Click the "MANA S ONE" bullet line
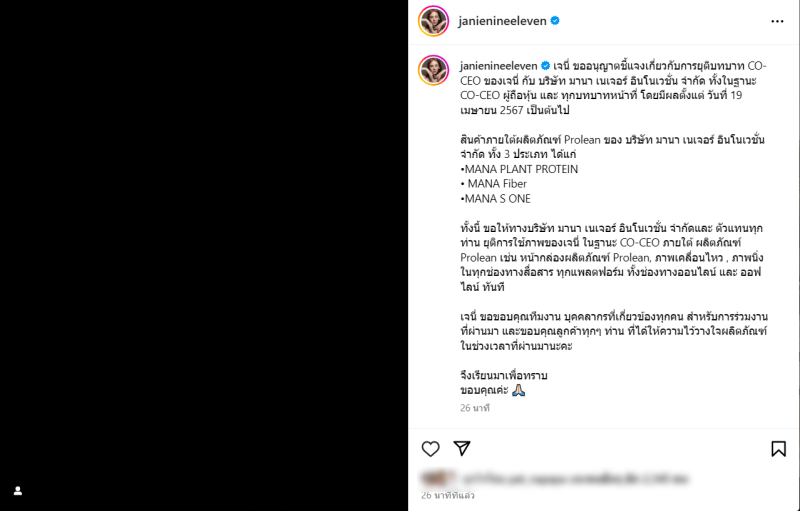Image resolution: width=800 pixels, height=511 pixels. [495, 199]
